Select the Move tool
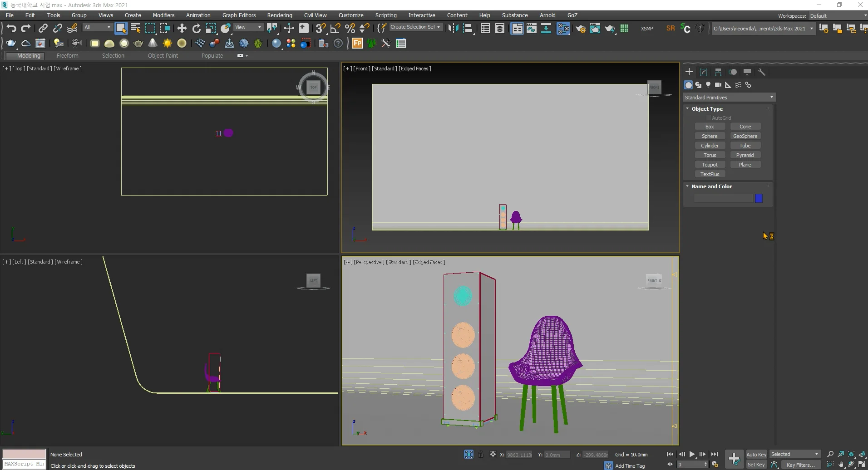 (182, 28)
